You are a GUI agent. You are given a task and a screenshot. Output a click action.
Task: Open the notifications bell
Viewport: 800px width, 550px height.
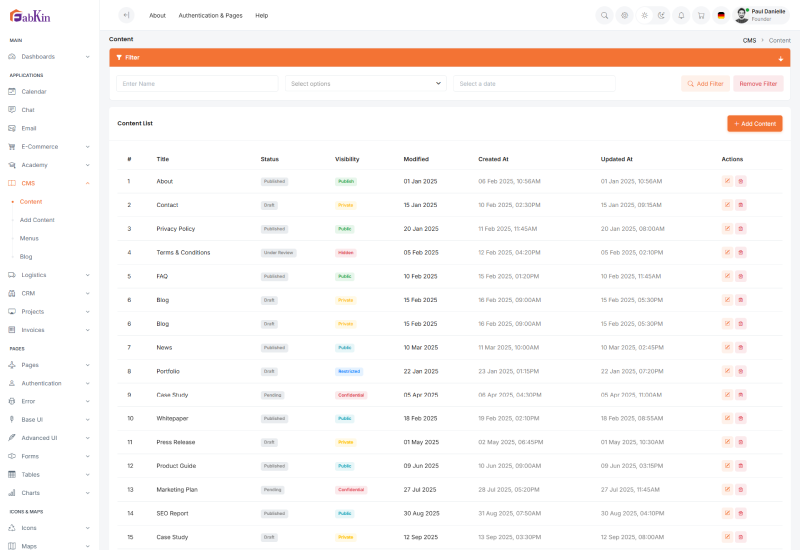coord(681,15)
